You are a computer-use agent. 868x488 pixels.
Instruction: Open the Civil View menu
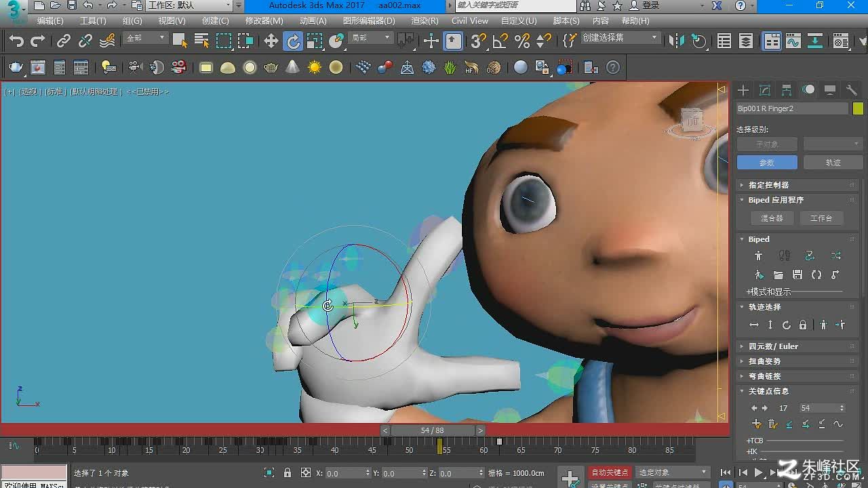pos(470,21)
